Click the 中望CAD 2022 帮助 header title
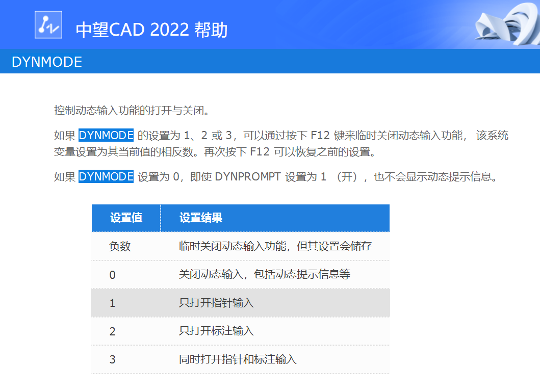Viewport: 540px width, 392px height. click(x=151, y=30)
